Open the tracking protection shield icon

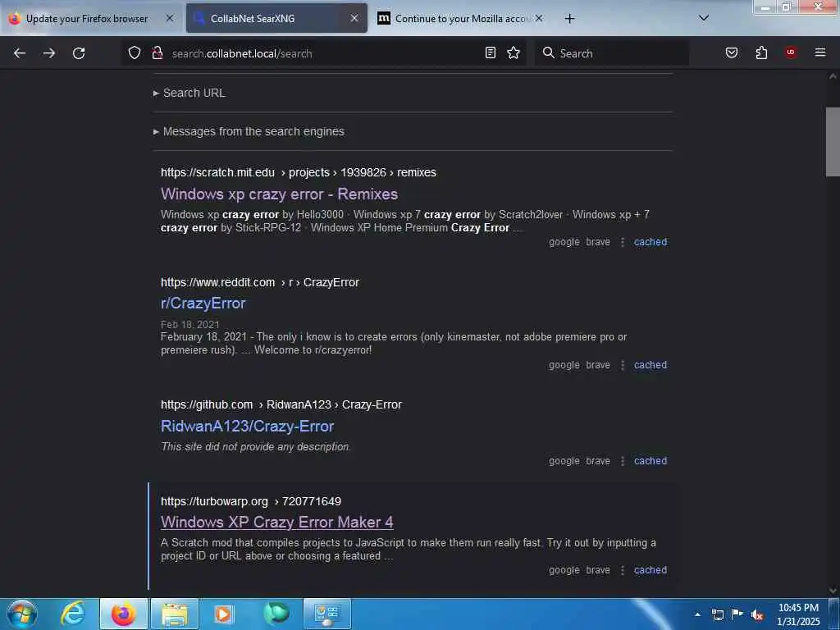coord(135,52)
